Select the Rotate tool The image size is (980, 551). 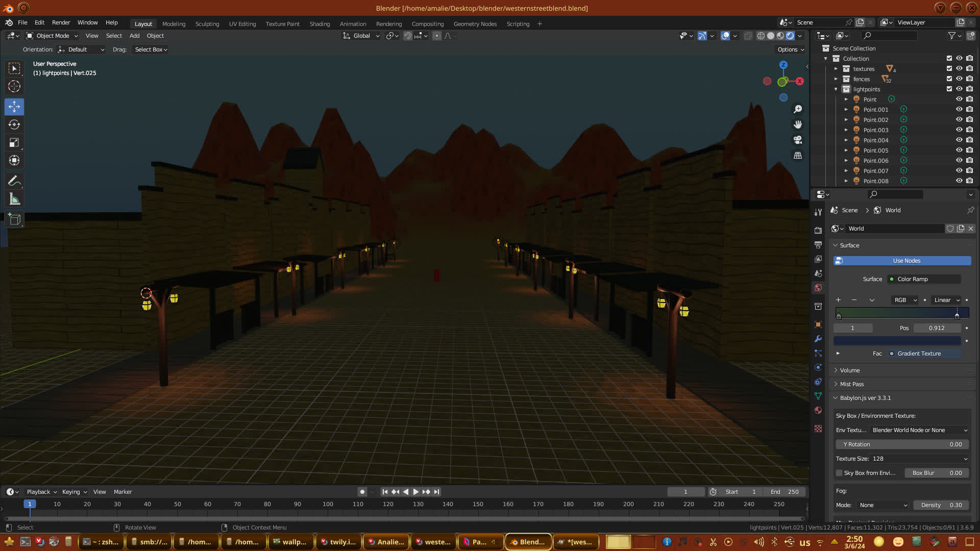14,124
